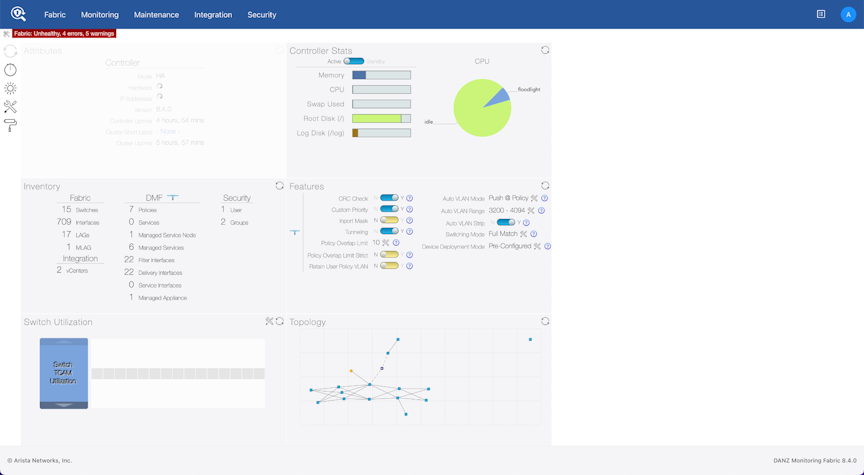The image size is (864, 475).
Task: Open the 15 Switches inventory link
Action: [x=80, y=210]
